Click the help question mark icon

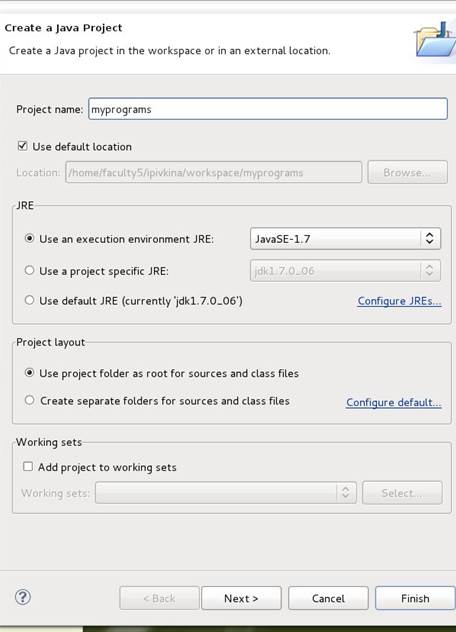click(x=23, y=597)
